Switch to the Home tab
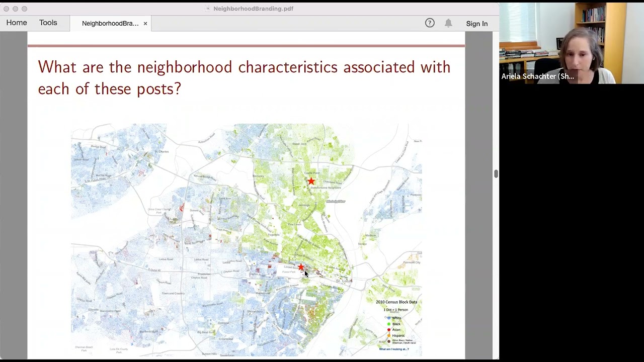Image resolution: width=644 pixels, height=362 pixels. [x=17, y=23]
